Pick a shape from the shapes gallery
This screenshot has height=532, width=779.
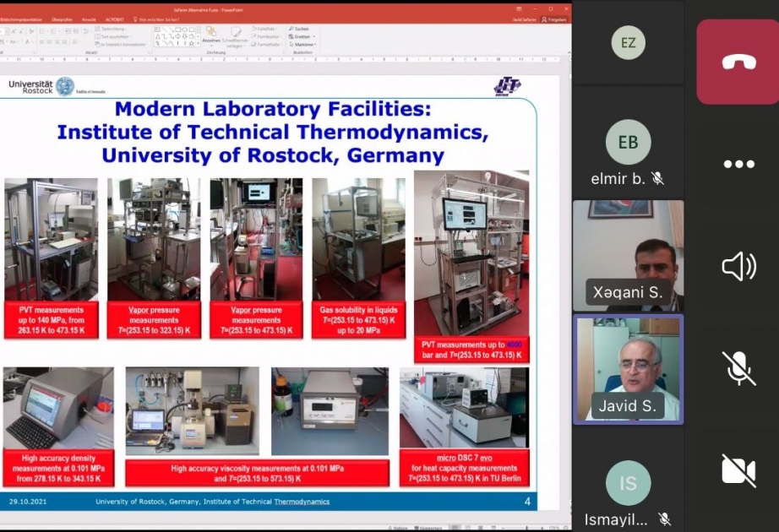pyautogui.click(x=174, y=37)
